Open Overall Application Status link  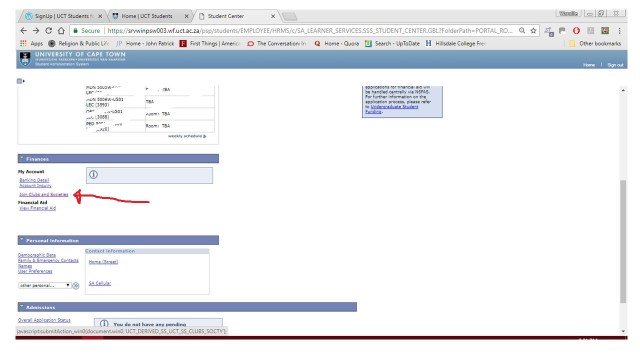(44, 320)
